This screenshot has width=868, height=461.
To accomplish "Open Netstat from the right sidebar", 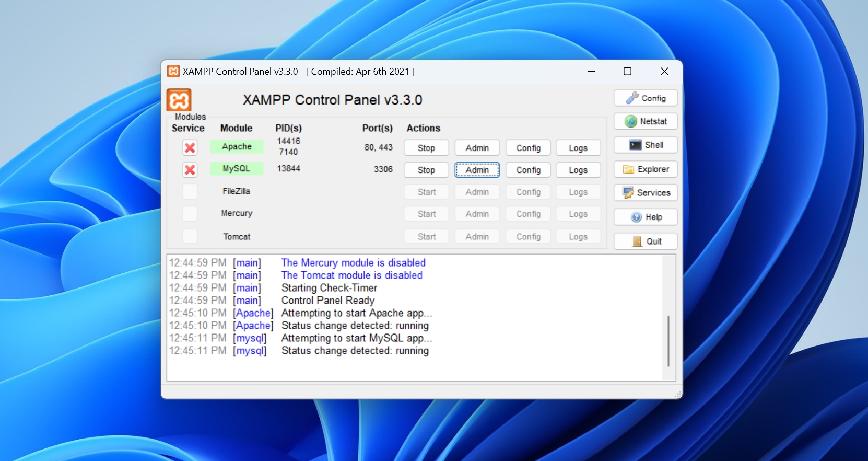I will (x=646, y=121).
